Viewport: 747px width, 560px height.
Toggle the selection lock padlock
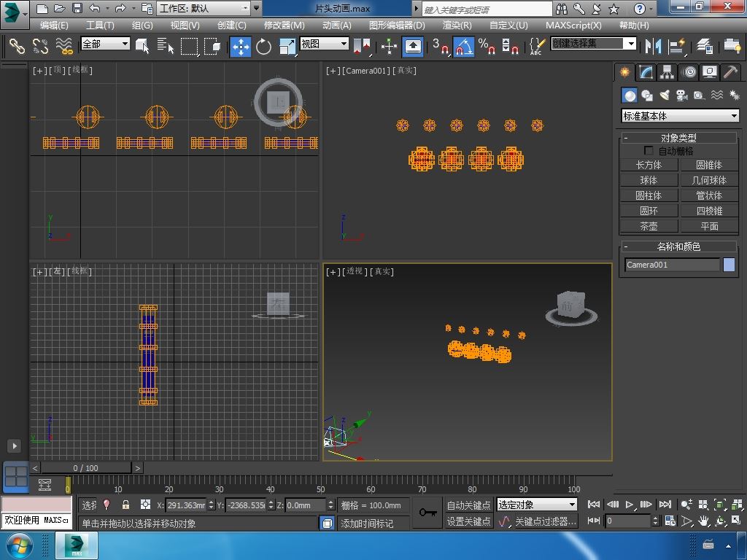125,505
